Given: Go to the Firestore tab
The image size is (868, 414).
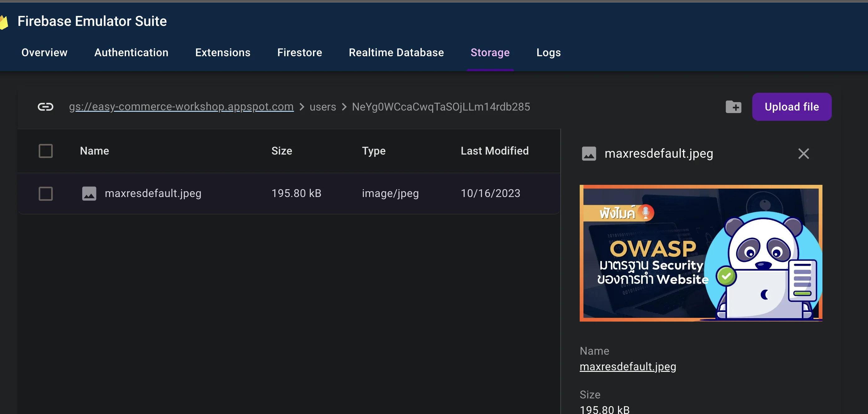Looking at the screenshot, I should click(x=300, y=52).
